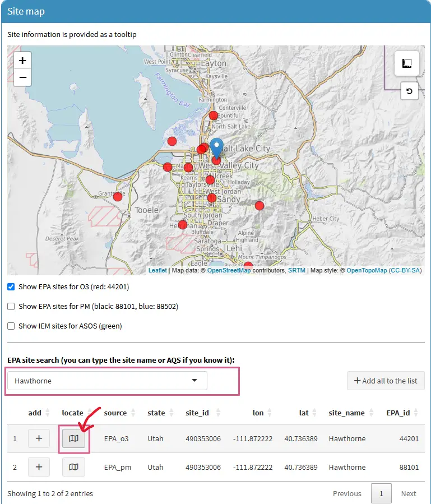
Task: Enable Show EPA sites for PM
Action: pyautogui.click(x=11, y=306)
